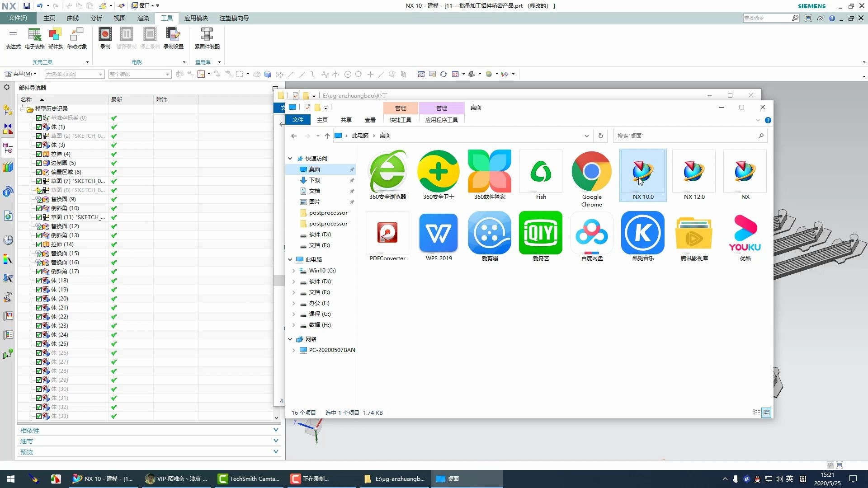Screen dimensions: 868x488
Task: Select the 酷狗音乐 icon
Action: (x=643, y=236)
